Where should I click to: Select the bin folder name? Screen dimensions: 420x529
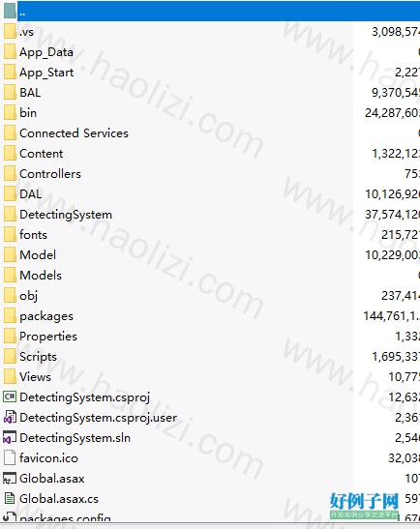(28, 113)
